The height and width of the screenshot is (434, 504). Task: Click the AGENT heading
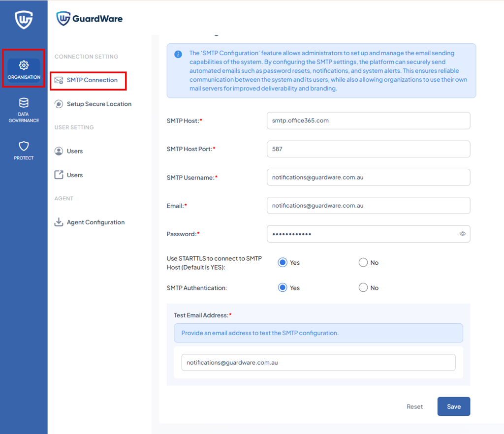63,198
